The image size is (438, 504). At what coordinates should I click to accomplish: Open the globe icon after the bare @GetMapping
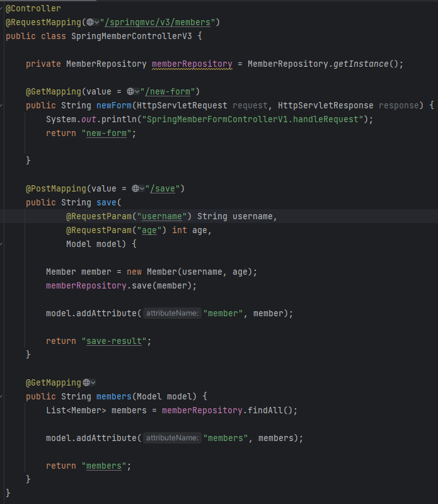coord(86,382)
